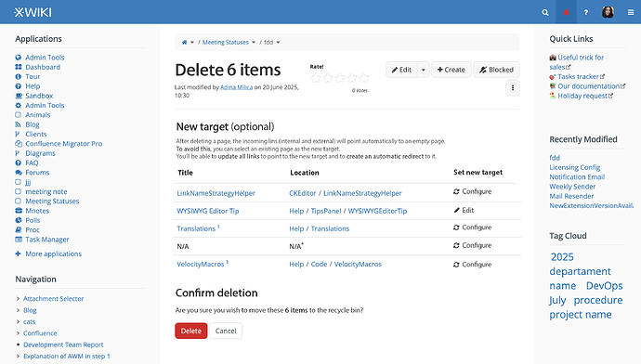The height and width of the screenshot is (364, 641).
Task: Expand the Attachment Selector navigation node
Action: coord(18,299)
